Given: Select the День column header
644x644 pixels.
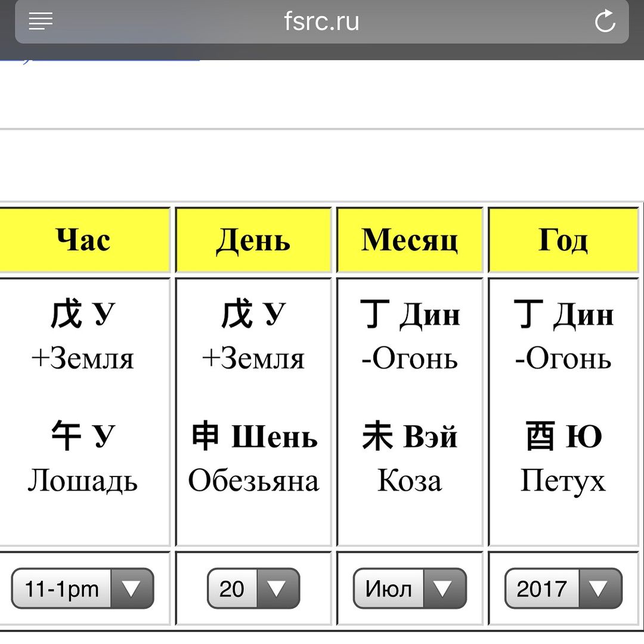Looking at the screenshot, I should [x=253, y=240].
